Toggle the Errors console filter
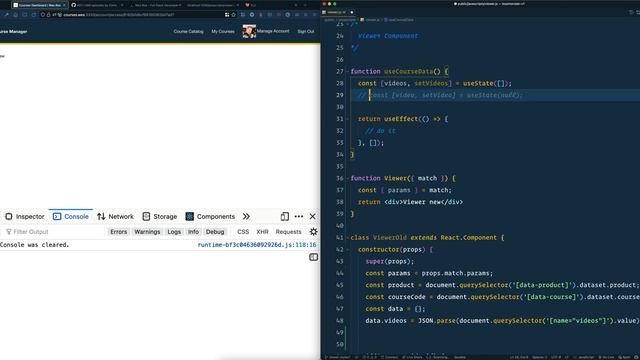 [119, 232]
